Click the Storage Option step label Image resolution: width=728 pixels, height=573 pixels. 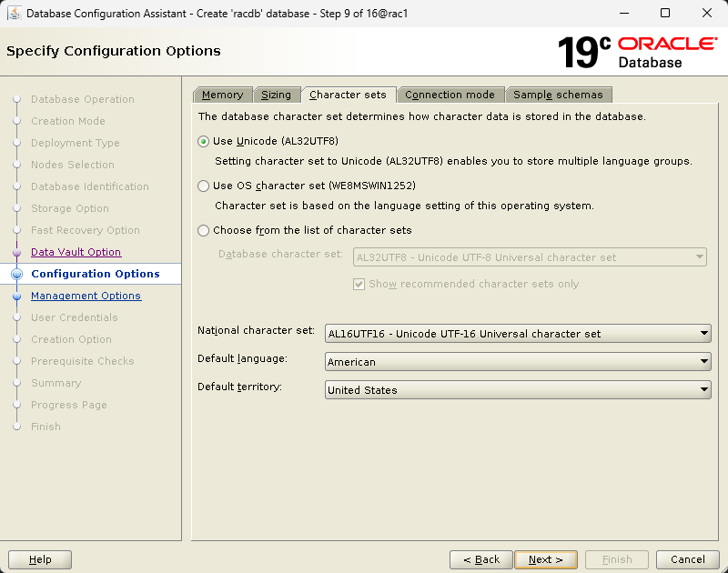[x=70, y=208]
